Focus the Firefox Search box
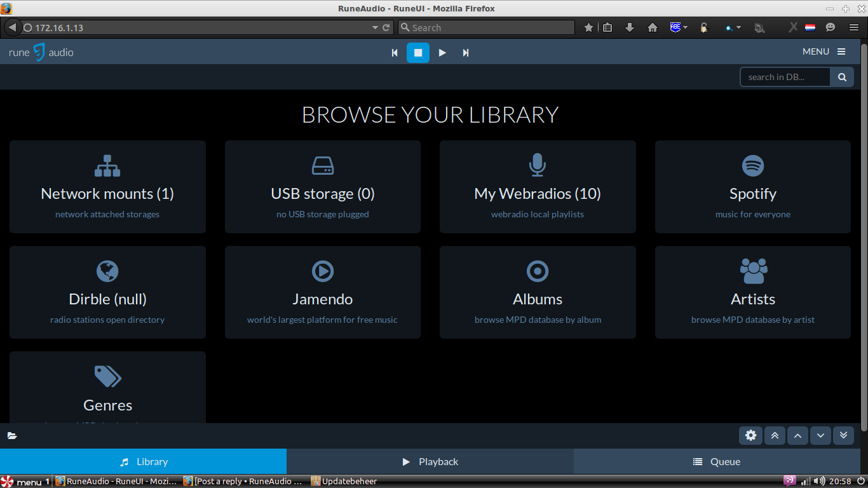This screenshot has height=488, width=868. [x=486, y=28]
